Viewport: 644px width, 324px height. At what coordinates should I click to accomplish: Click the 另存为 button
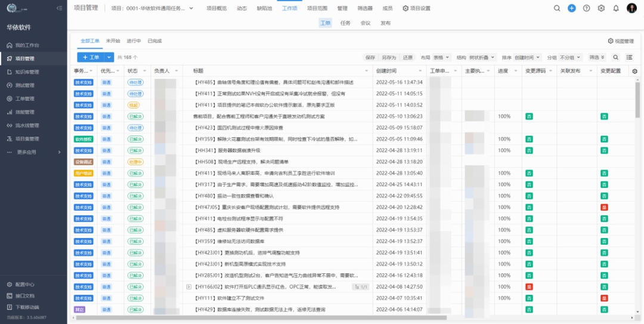pyautogui.click(x=389, y=57)
